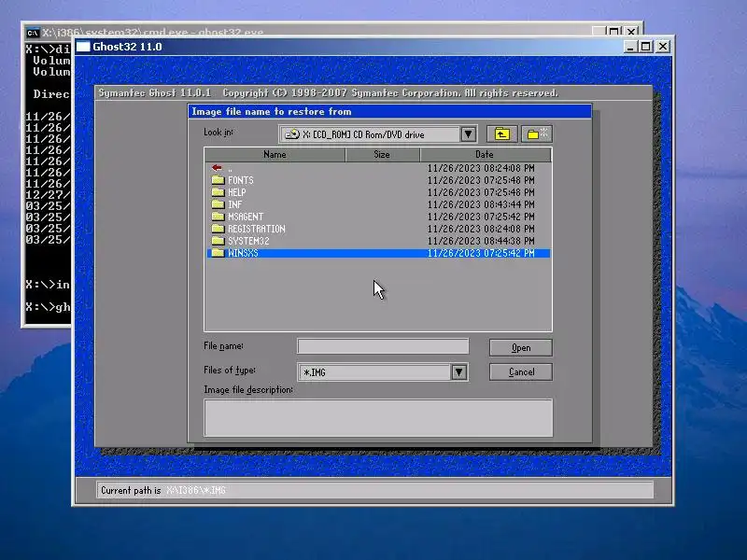Select the REGISTRATION folder name
This screenshot has width=747, height=560.
tap(256, 229)
